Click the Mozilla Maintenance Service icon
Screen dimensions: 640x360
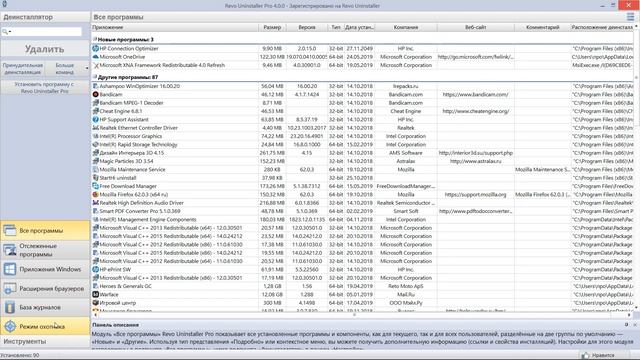pyautogui.click(x=96, y=169)
